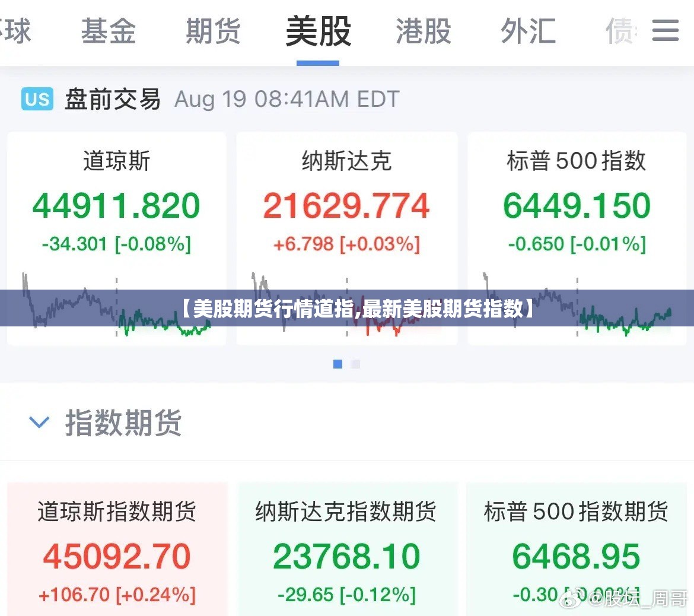Click the 21629.774 Nasdaq value

tap(346, 206)
